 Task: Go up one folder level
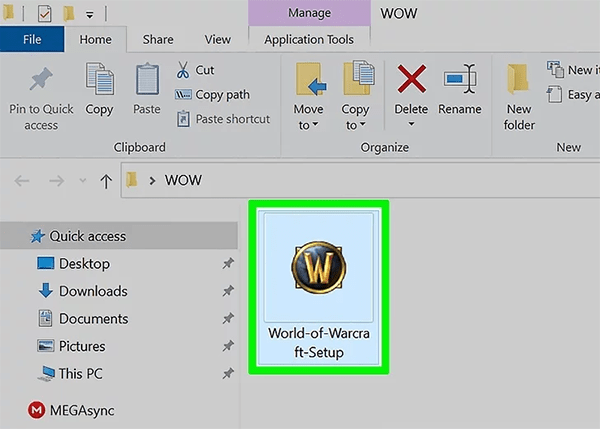[106, 181]
